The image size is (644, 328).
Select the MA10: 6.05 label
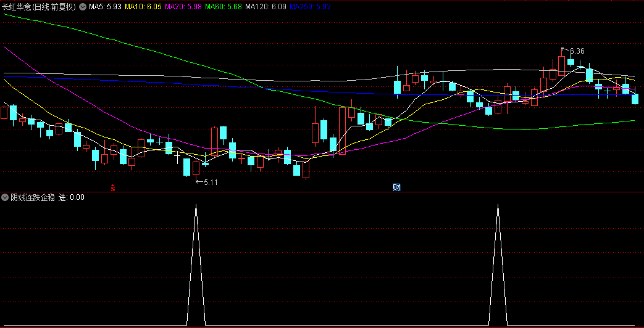point(143,7)
